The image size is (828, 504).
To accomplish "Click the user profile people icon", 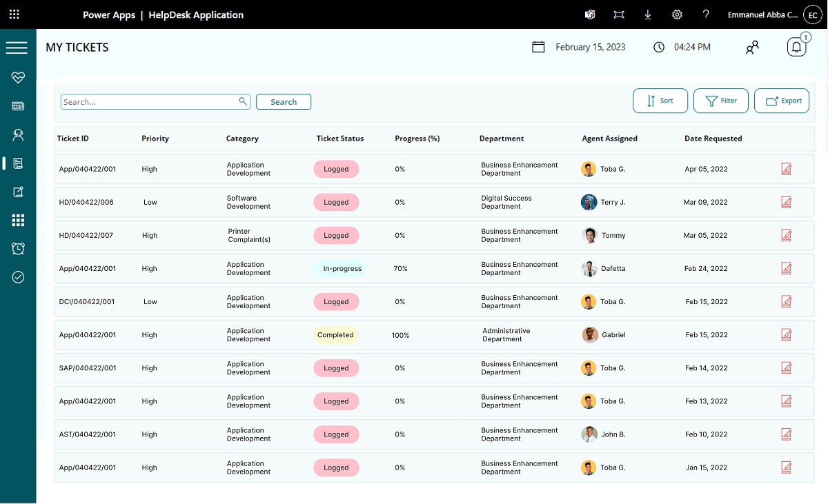I will [752, 48].
